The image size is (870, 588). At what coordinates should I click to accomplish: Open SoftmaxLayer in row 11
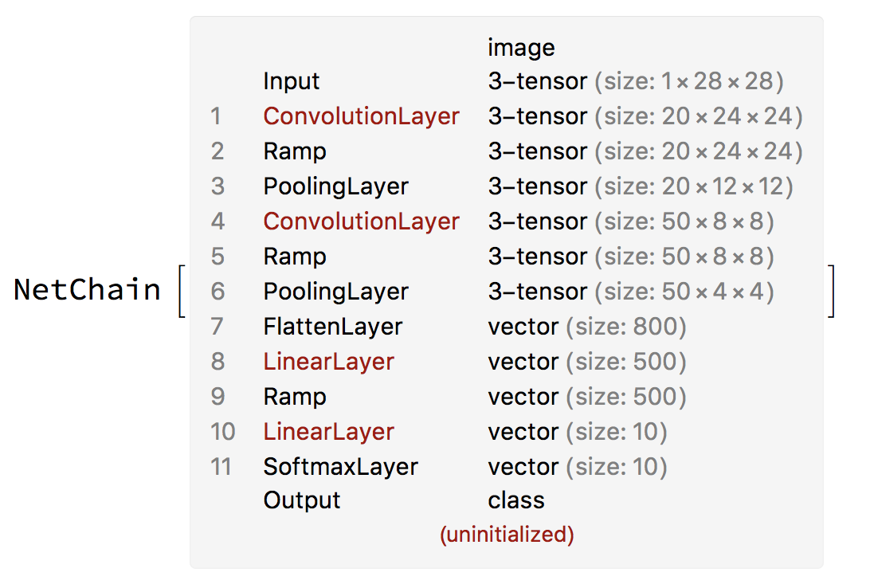[x=341, y=467]
